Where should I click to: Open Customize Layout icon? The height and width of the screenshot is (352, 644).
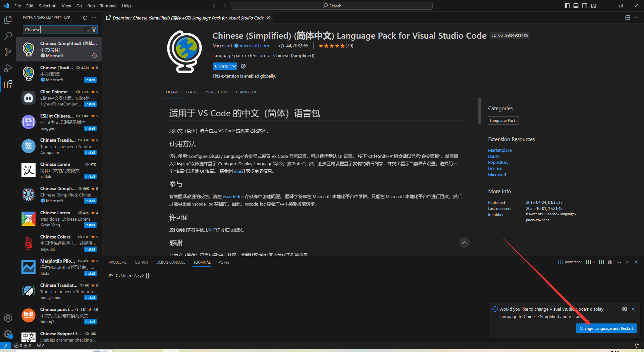[594, 6]
